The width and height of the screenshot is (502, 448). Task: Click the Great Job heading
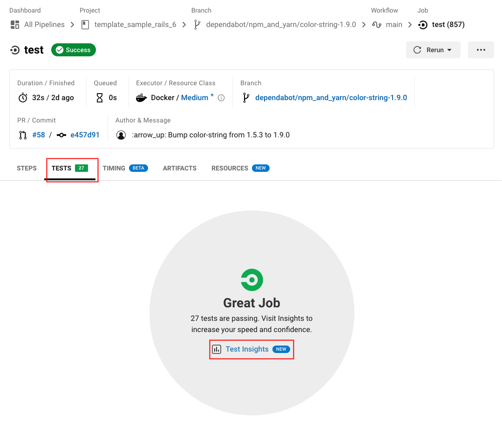click(x=251, y=303)
